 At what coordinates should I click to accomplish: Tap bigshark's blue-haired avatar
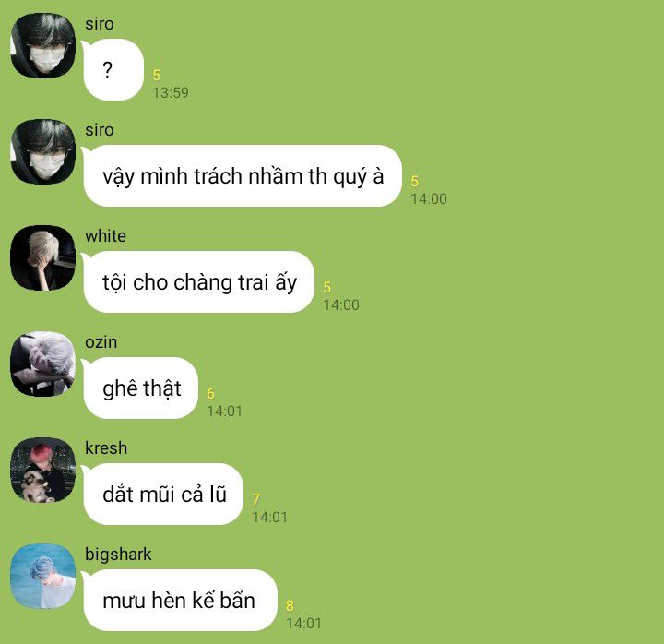tap(42, 577)
